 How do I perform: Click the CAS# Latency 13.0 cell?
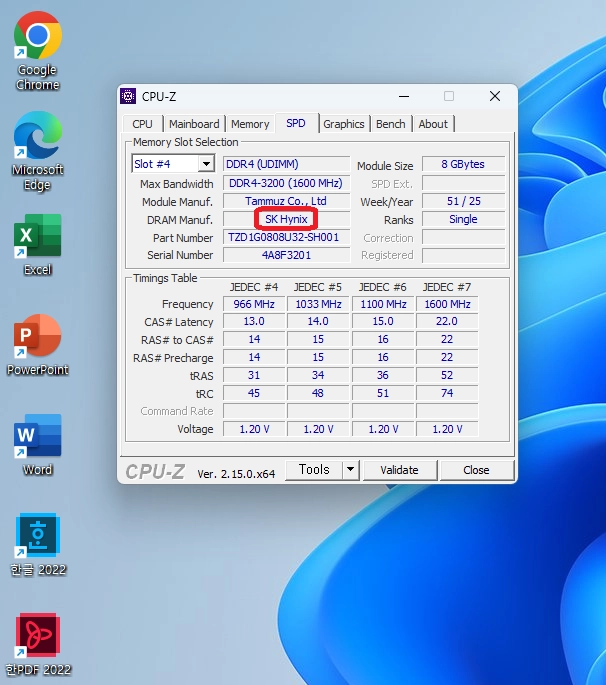(x=254, y=322)
